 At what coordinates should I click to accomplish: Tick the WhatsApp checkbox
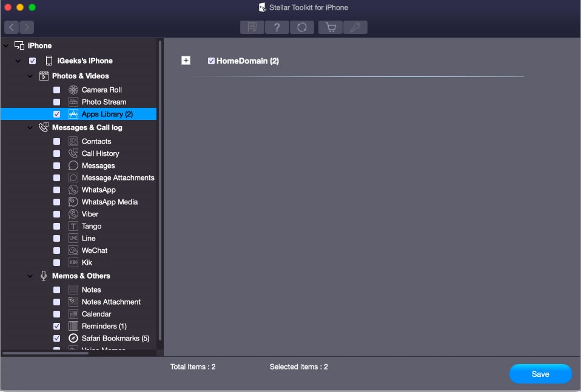(56, 190)
